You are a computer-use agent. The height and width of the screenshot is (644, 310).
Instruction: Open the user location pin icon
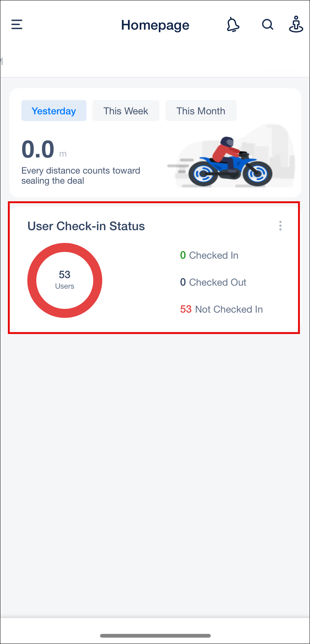click(296, 24)
